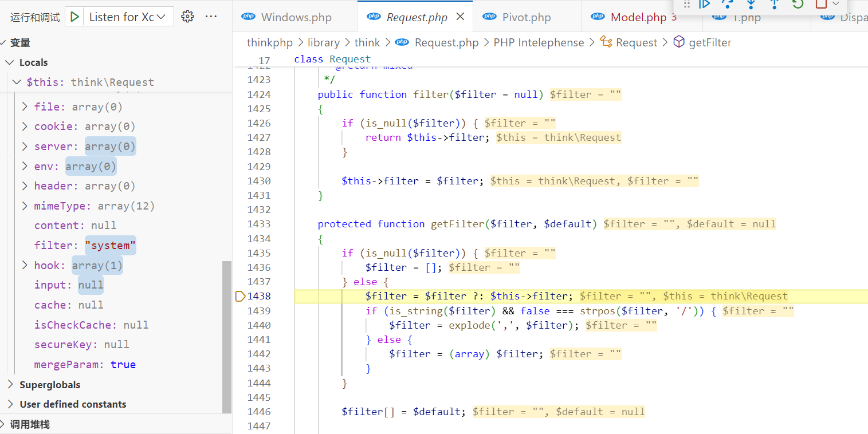Click Step Into in the debug toolbar
Screen dimensions: 868x434
tap(751, 4)
